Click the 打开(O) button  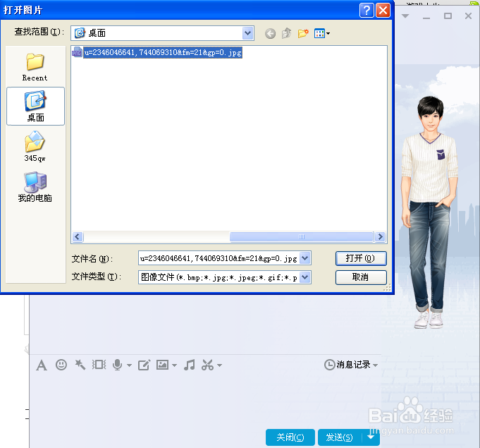pos(361,258)
